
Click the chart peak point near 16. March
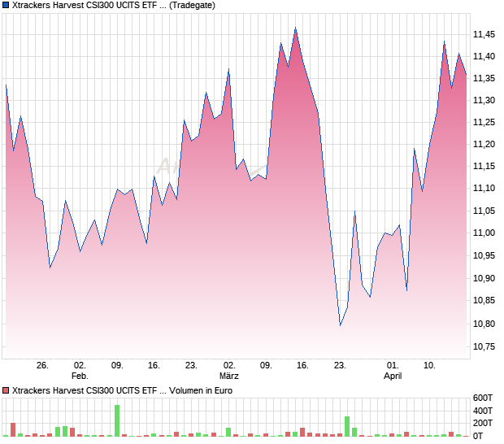pos(295,28)
